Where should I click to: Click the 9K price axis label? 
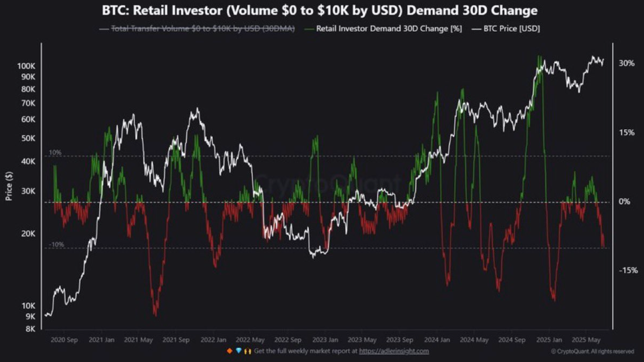tap(31, 317)
